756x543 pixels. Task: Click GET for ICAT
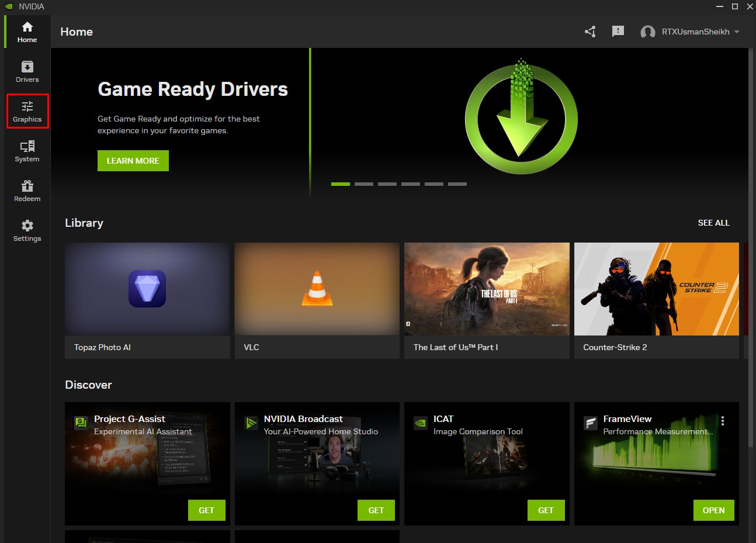point(546,510)
